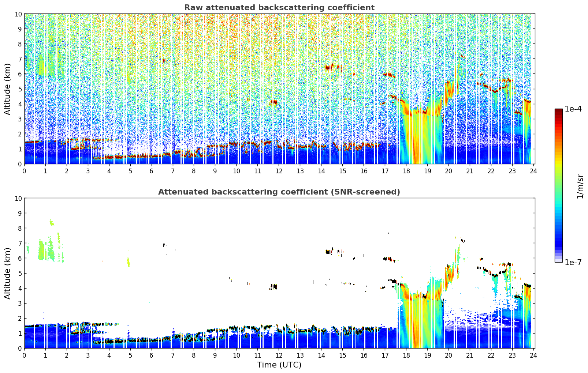Click the 10 km altitude tick on SNR-screened plot
Viewport: 588px width, 373px height.
(x=18, y=198)
